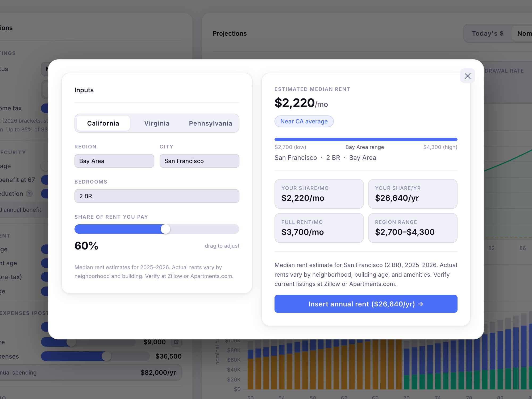Click the Your Share/Mo card
Screen dimensions: 532x399
click(319, 194)
